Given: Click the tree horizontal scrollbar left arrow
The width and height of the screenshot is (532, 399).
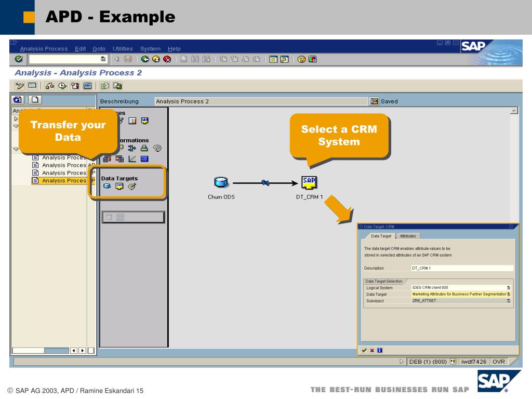Looking at the screenshot, I should 74,351.
